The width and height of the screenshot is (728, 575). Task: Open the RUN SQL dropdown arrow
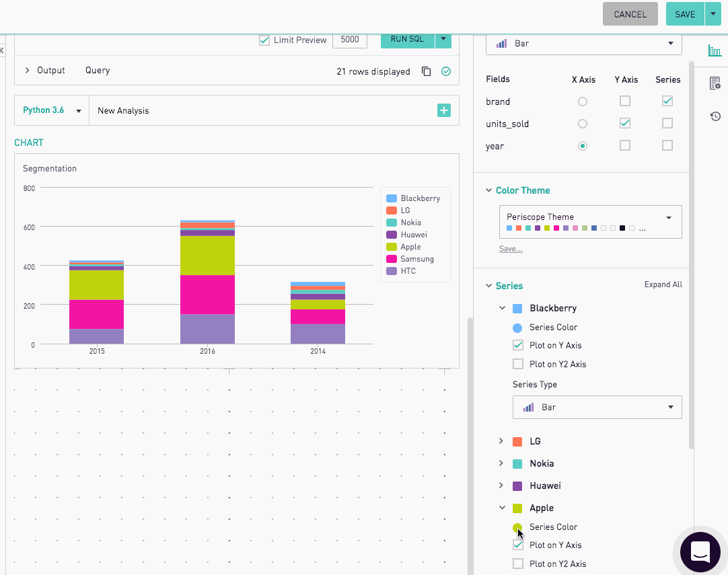443,40
